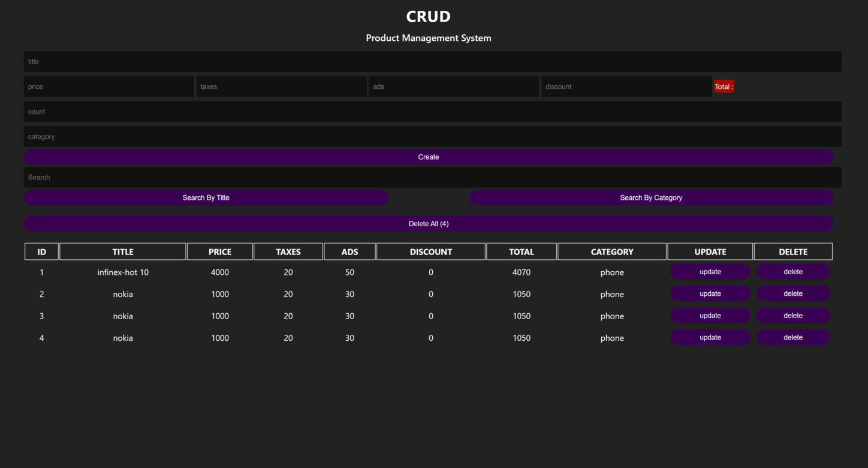
Task: Click the Create button
Action: tap(429, 157)
